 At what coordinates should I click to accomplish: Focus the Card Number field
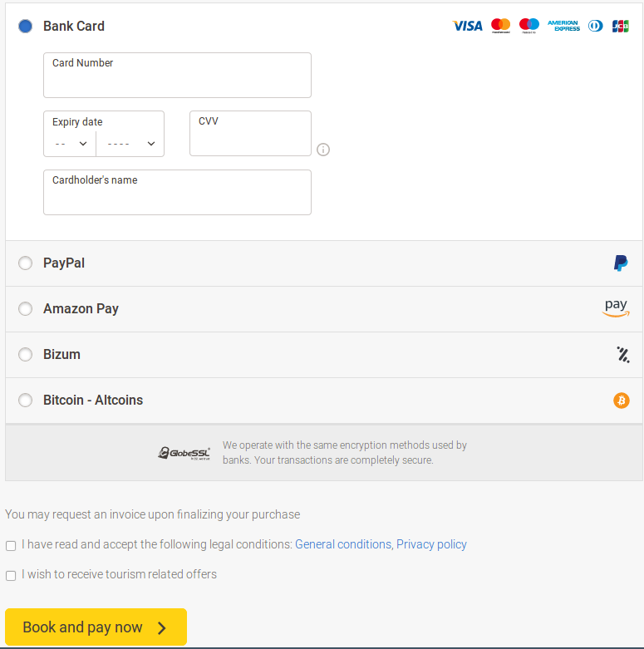tap(177, 81)
